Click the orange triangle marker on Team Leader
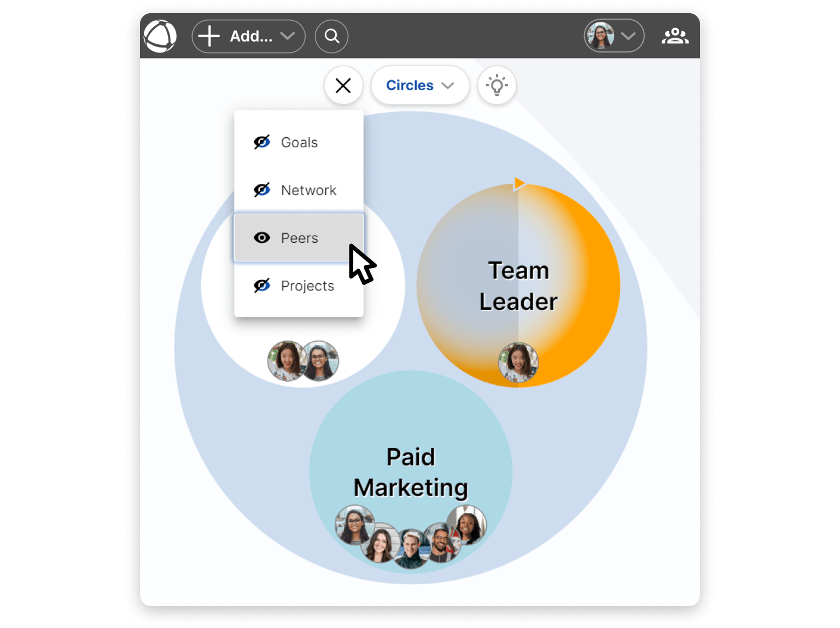840x628 pixels. point(519,184)
